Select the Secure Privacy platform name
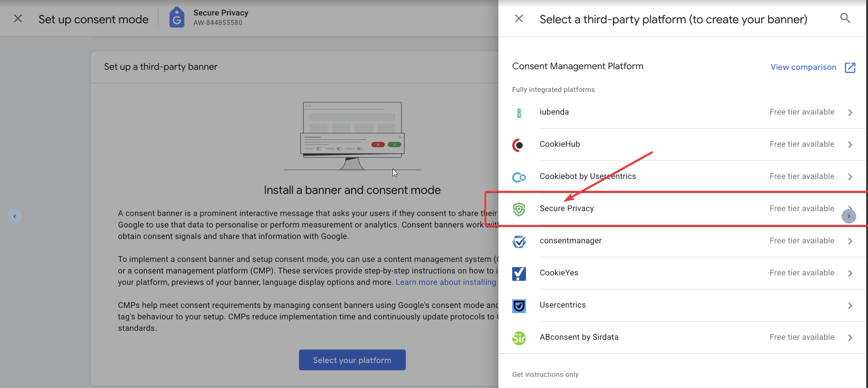The image size is (868, 388). click(x=567, y=209)
